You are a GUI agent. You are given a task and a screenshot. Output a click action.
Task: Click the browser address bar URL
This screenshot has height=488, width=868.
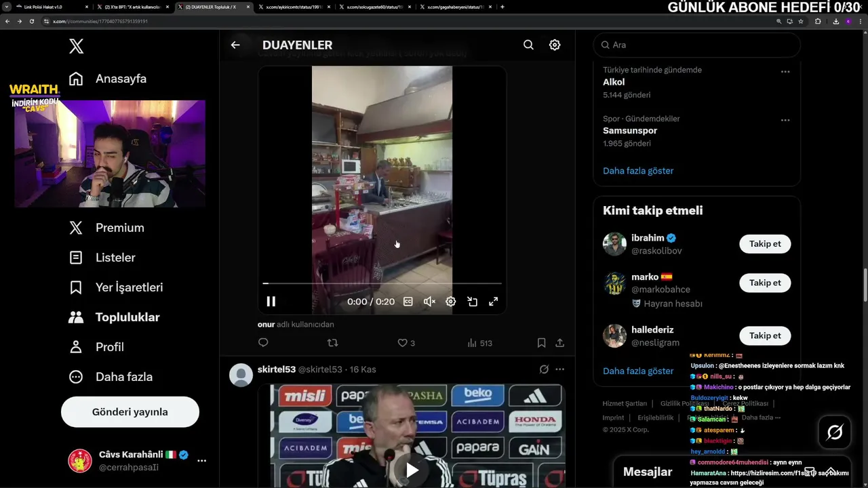[100, 21]
